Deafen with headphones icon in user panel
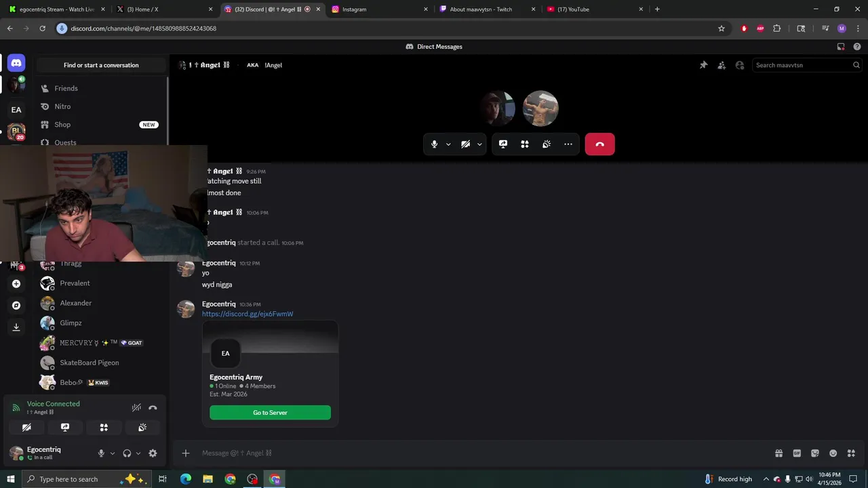 (x=127, y=453)
